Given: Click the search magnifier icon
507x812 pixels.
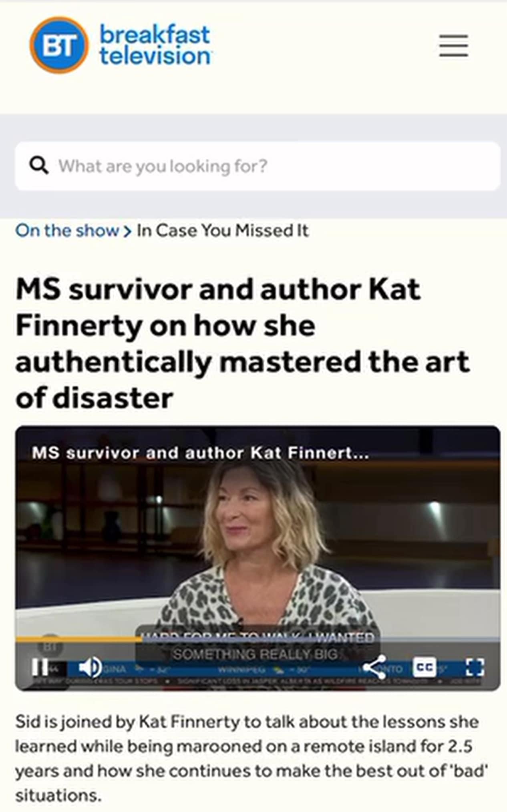Looking at the screenshot, I should 39,165.
